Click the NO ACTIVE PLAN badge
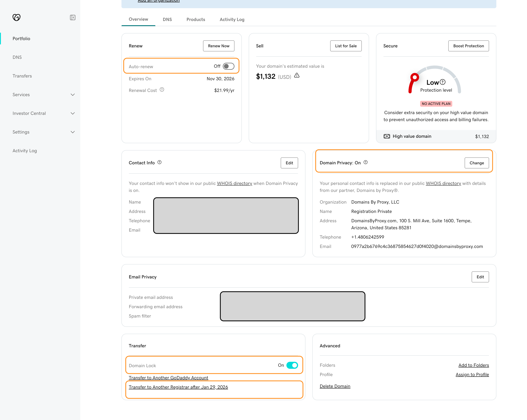 pos(436,104)
